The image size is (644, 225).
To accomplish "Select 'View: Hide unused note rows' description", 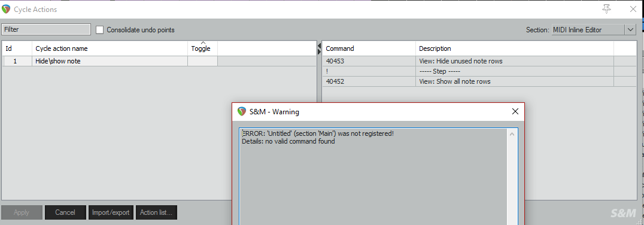I will pos(515,61).
